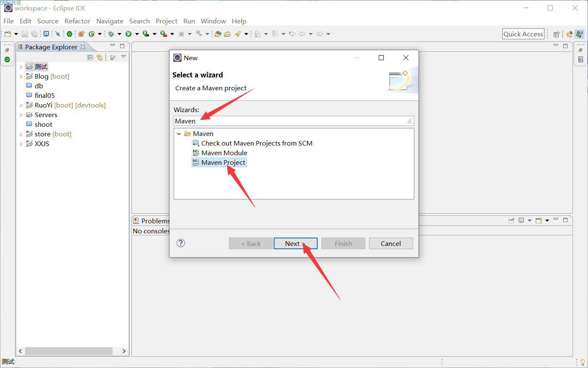Click the help question mark in New dialog
Image resolution: width=588 pixels, height=368 pixels.
click(181, 243)
